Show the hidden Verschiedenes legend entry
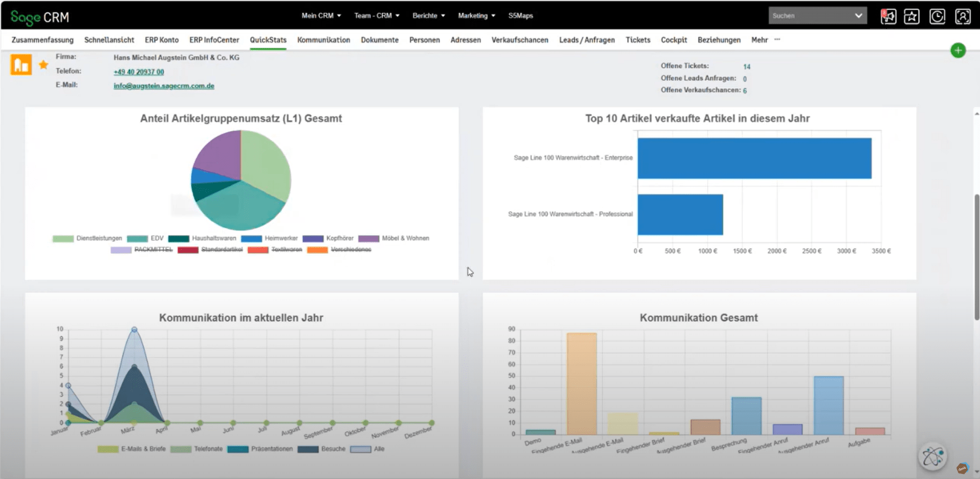 (339, 250)
